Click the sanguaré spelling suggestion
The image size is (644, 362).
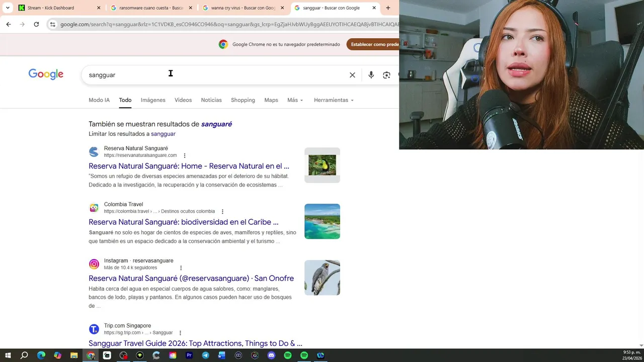tap(216, 124)
